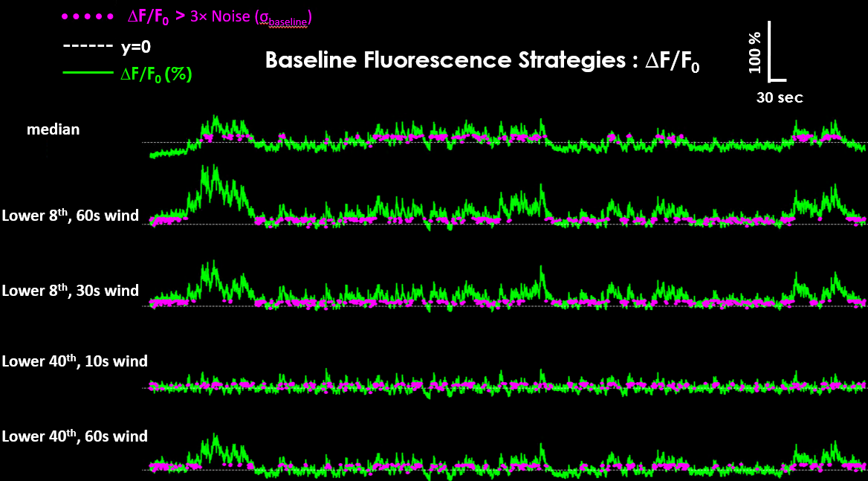This screenshot has width=868, height=481.
Task: Click the magenta dotted legend marker
Action: pyautogui.click(x=88, y=16)
